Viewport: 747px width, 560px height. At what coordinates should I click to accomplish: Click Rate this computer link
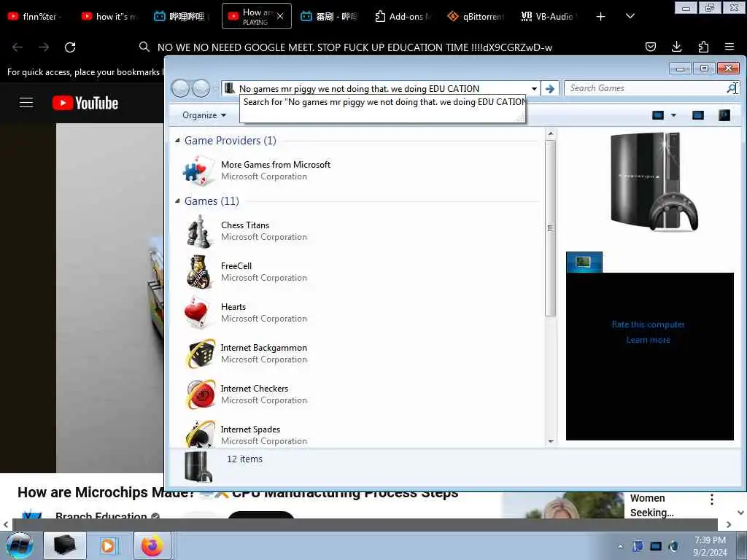648,324
